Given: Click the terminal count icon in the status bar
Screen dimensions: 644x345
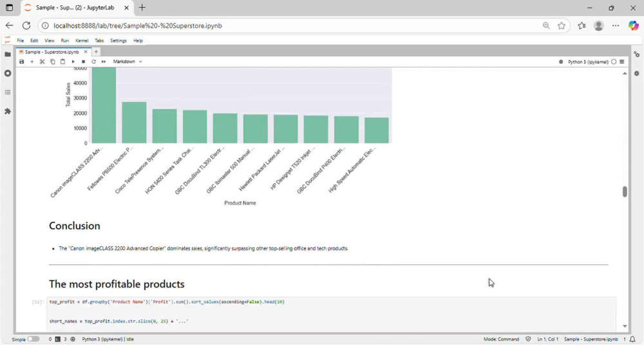Looking at the screenshot, I should click(x=57, y=339).
